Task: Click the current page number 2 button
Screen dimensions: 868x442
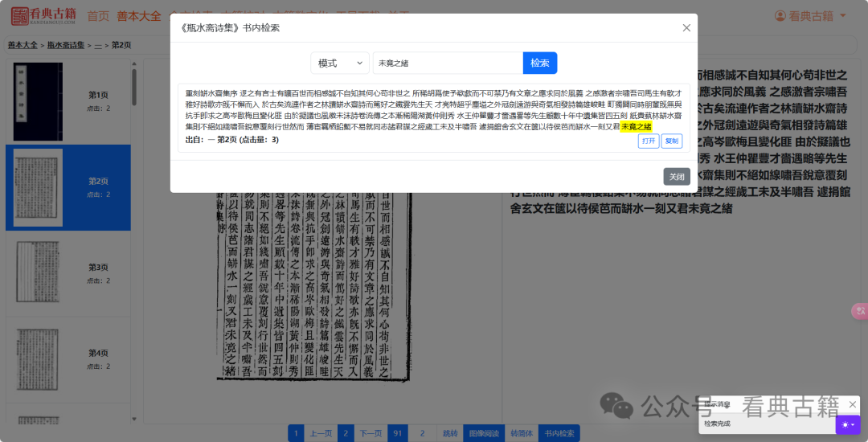Action: 346,433
